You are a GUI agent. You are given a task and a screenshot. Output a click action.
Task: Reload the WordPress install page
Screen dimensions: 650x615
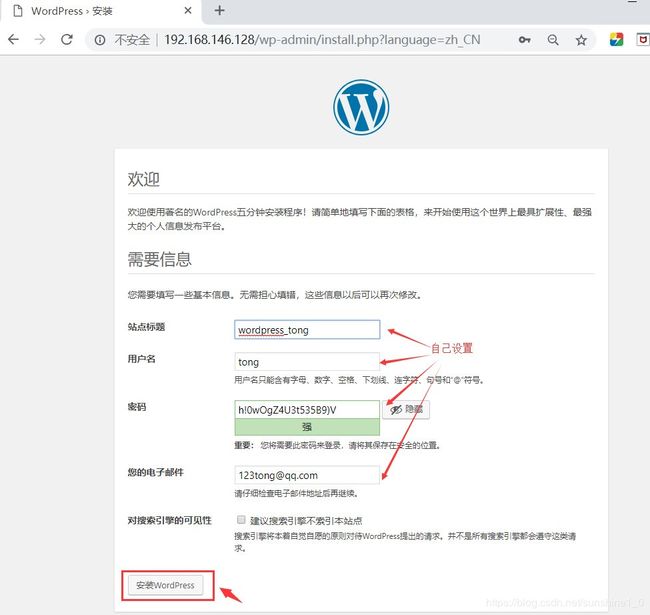point(67,40)
